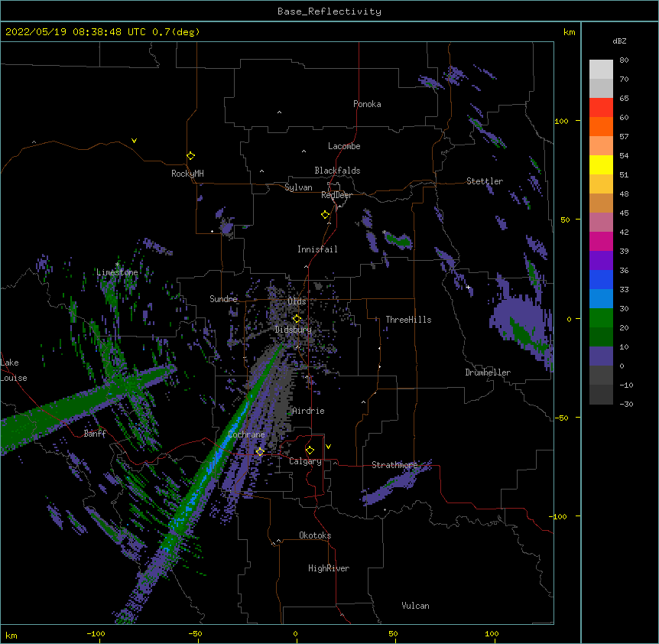Pick the mauve pink 42–45 dBZ legend swatch
This screenshot has height=644, width=659.
(601, 222)
